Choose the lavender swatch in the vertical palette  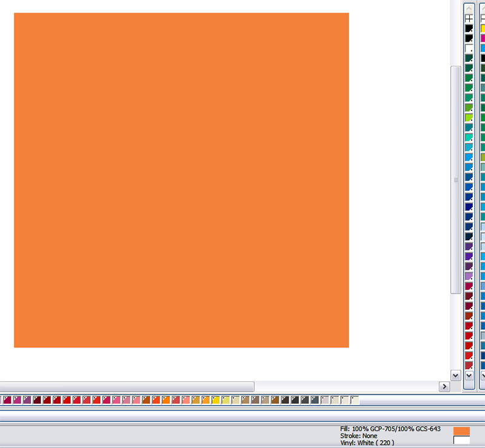click(x=469, y=276)
